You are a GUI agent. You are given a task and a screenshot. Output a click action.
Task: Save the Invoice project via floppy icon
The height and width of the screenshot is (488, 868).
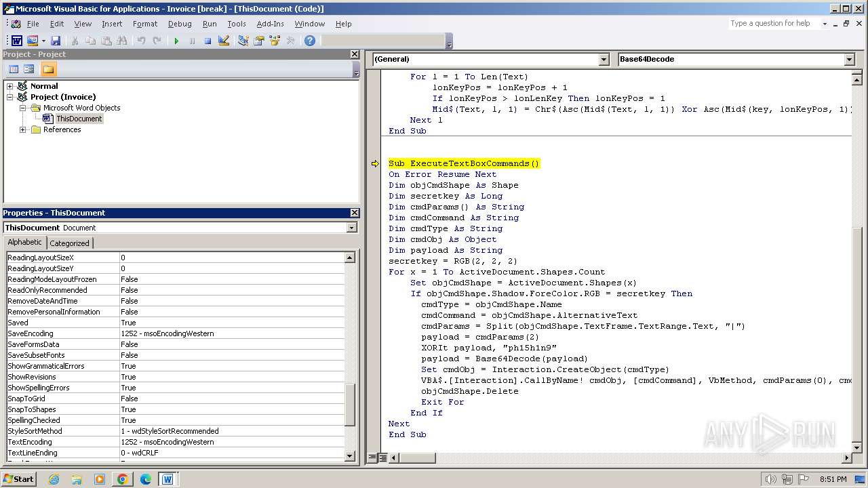point(56,41)
